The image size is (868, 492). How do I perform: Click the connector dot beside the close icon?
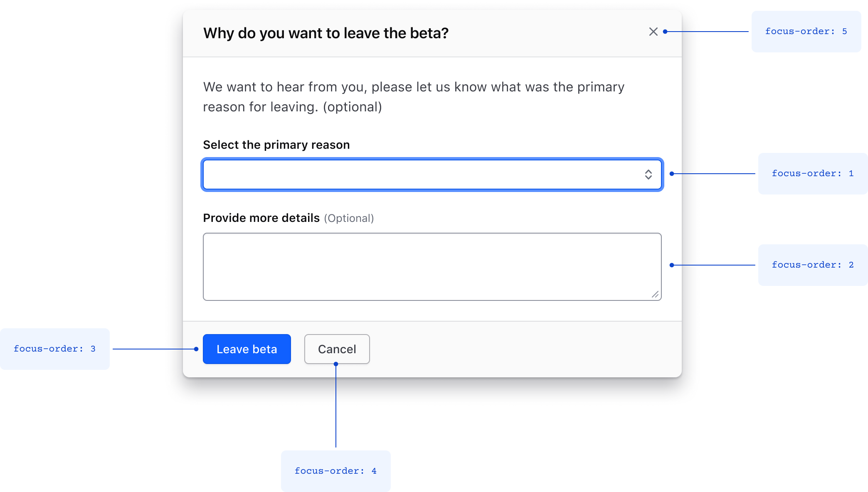[x=666, y=32]
